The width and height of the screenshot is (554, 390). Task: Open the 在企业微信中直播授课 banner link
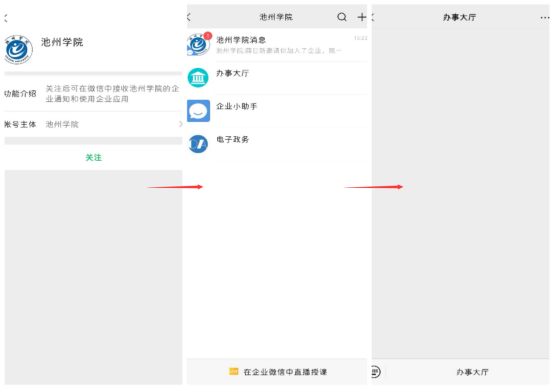[x=278, y=372]
